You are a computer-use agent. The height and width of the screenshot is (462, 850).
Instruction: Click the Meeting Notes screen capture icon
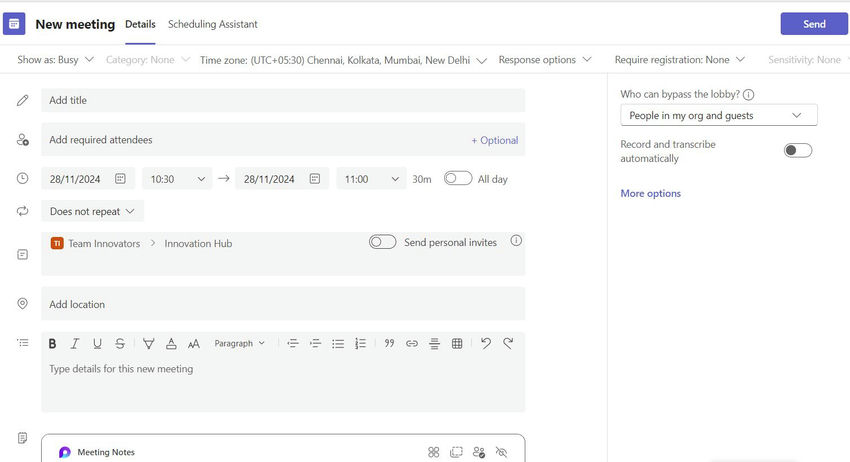(456, 452)
